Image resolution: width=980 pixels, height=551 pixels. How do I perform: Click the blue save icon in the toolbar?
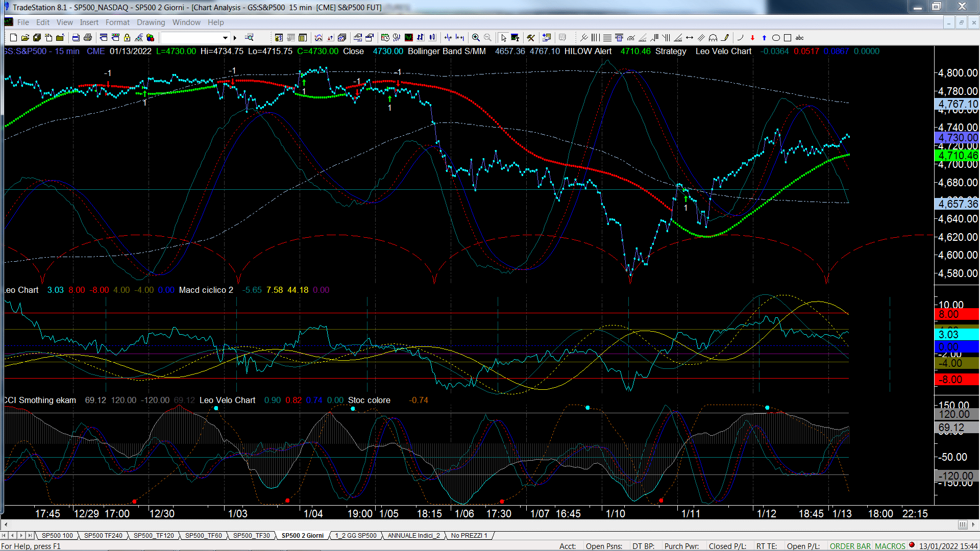pyautogui.click(x=76, y=38)
